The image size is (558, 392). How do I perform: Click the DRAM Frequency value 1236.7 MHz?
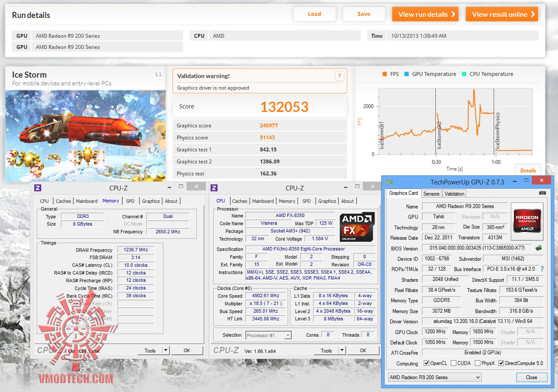point(136,250)
